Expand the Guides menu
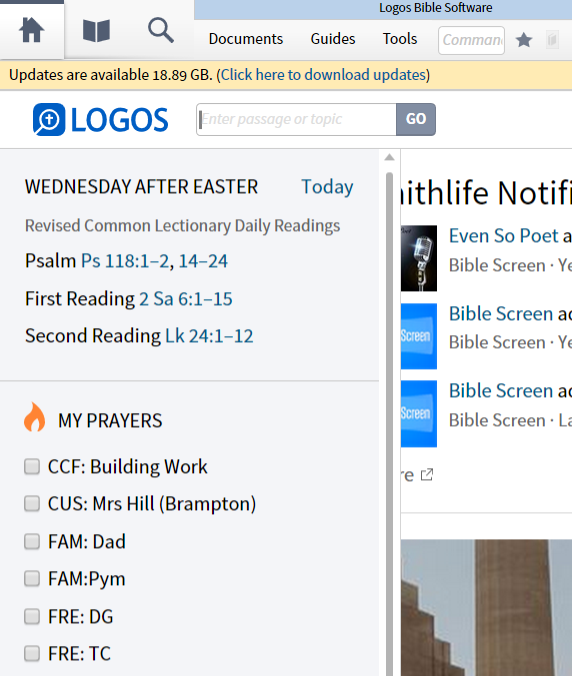572x676 pixels. click(x=333, y=39)
